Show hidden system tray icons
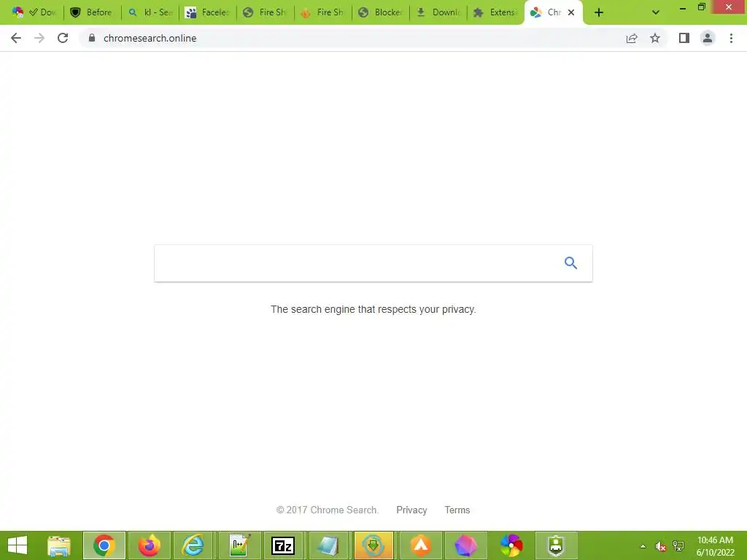Image resolution: width=747 pixels, height=560 pixels. (x=643, y=546)
